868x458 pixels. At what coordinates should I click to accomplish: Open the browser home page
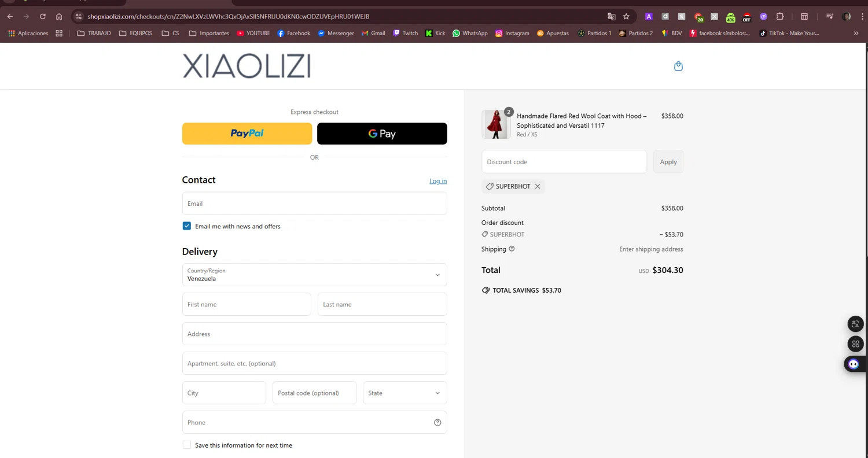point(58,17)
